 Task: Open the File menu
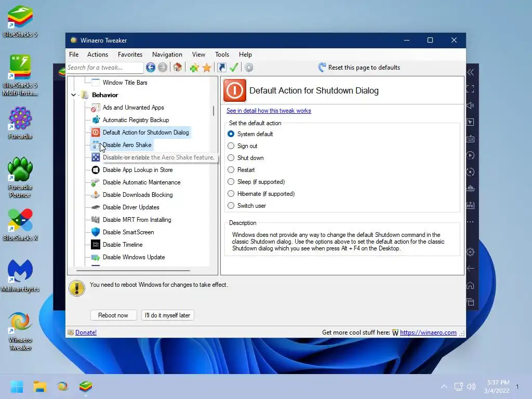74,54
